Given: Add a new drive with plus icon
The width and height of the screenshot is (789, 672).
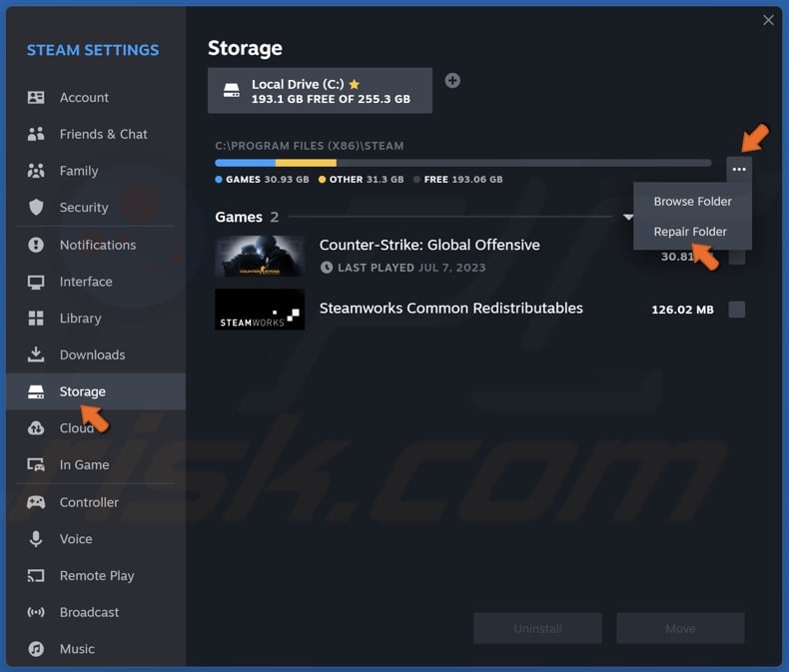Looking at the screenshot, I should 452,81.
